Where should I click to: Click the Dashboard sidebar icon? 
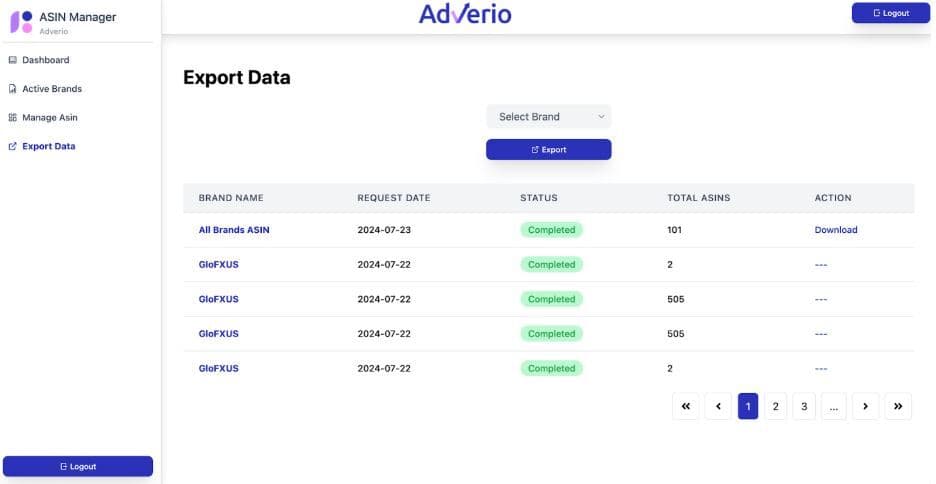point(13,60)
